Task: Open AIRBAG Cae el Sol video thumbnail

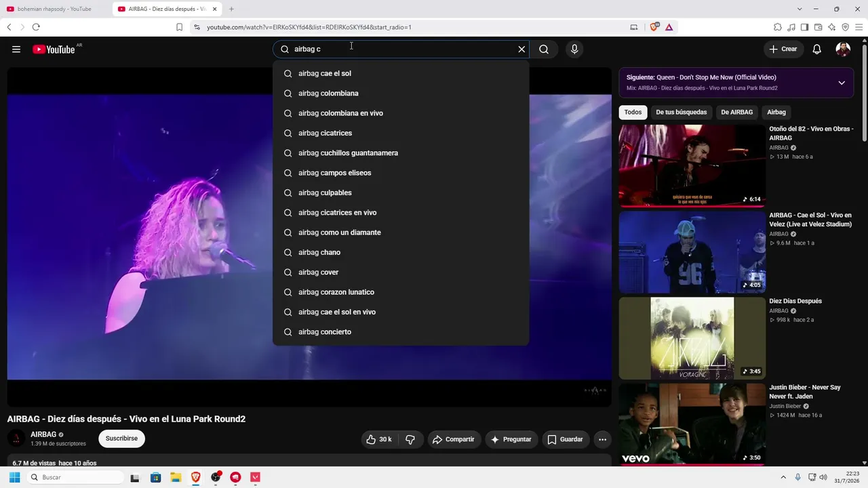Action: tap(692, 252)
